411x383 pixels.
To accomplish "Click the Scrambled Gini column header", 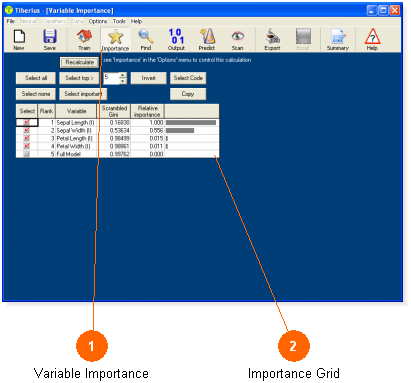I will pyautogui.click(x=114, y=111).
